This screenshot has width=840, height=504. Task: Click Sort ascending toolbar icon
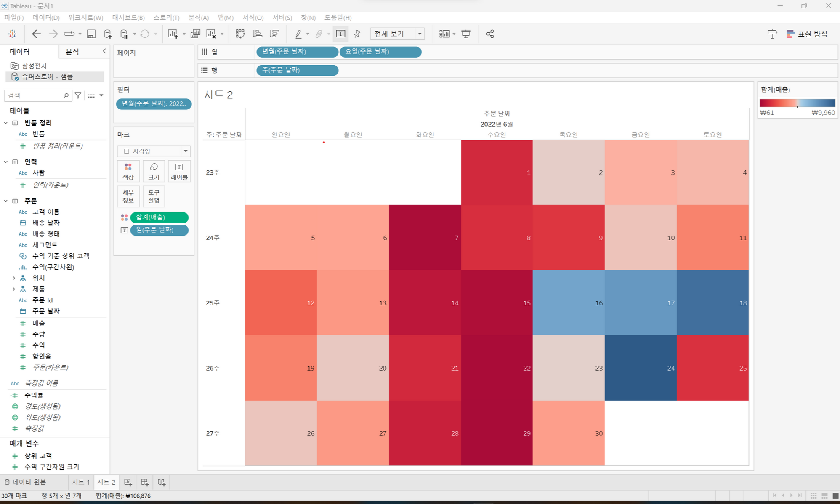257,34
